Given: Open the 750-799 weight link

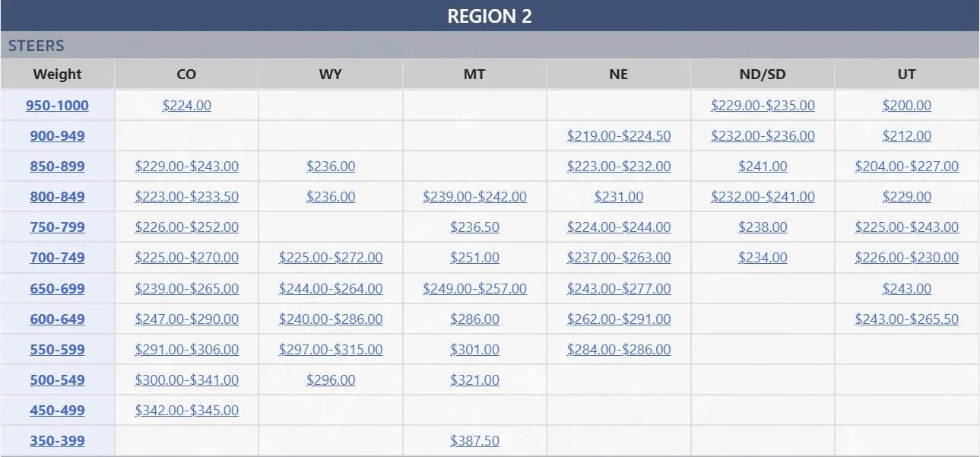Looking at the screenshot, I should (x=57, y=227).
